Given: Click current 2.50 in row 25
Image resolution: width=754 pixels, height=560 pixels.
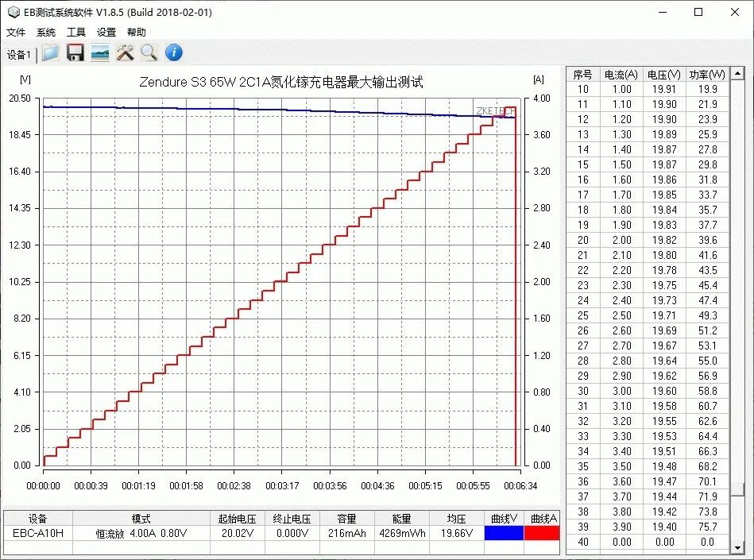Looking at the screenshot, I should (622, 315).
